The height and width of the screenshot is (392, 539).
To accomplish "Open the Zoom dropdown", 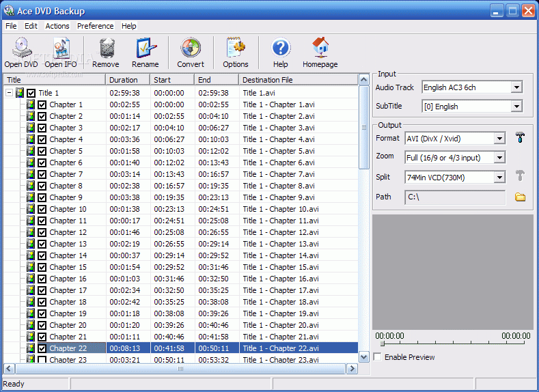I will pyautogui.click(x=499, y=158).
